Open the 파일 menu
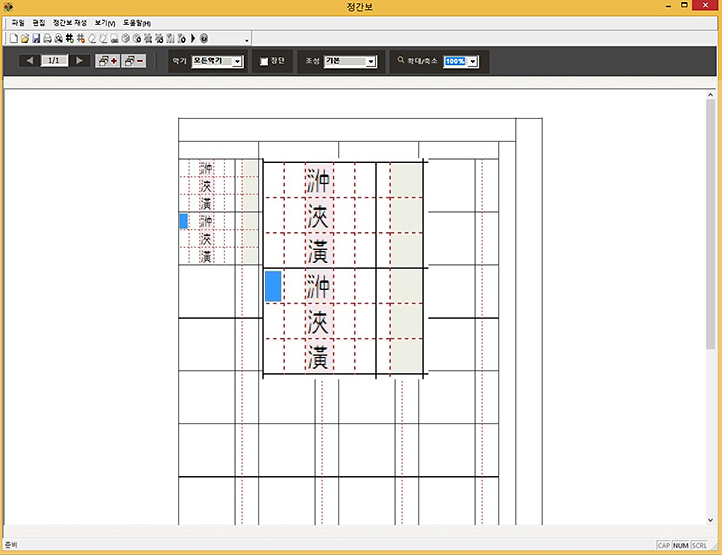This screenshot has width=722, height=555. [18, 23]
